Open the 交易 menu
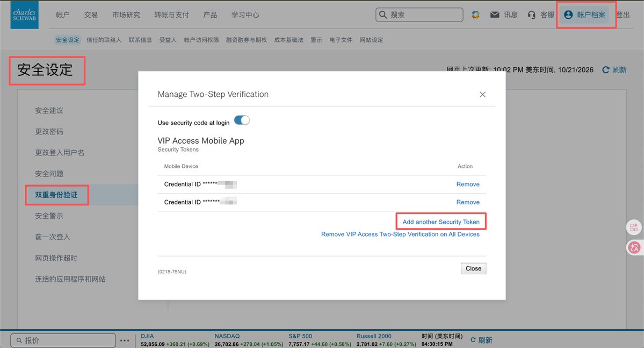The image size is (644, 348). (x=91, y=15)
